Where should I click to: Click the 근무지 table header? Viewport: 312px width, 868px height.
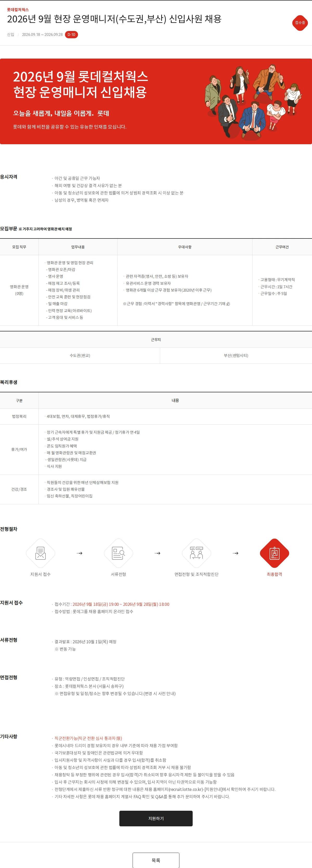point(156,340)
